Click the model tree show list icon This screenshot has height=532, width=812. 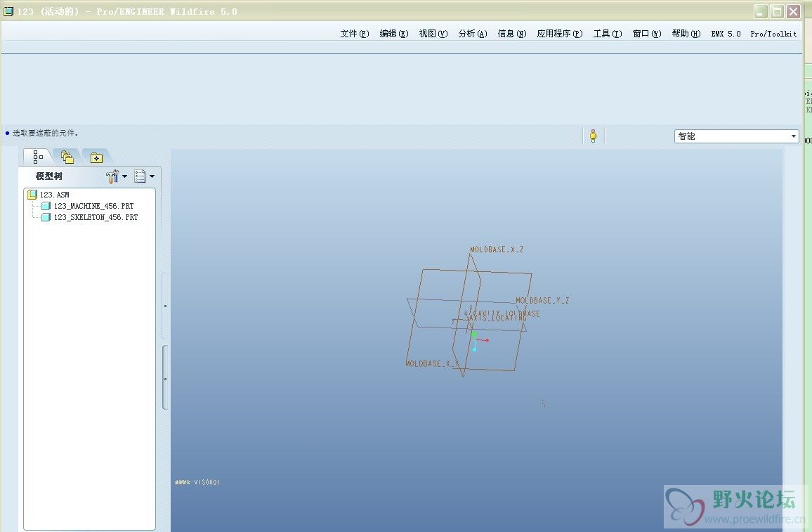pyautogui.click(x=140, y=176)
